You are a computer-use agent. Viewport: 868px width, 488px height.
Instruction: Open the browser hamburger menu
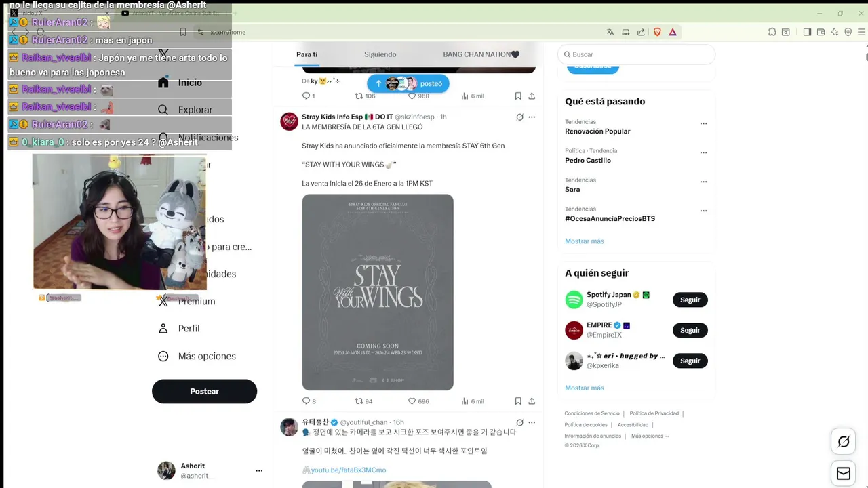point(863,32)
